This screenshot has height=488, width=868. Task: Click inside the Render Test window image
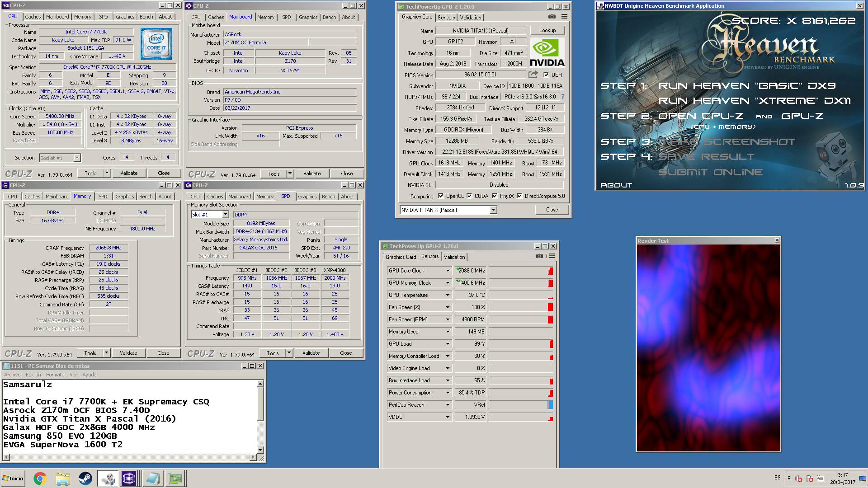click(708, 347)
